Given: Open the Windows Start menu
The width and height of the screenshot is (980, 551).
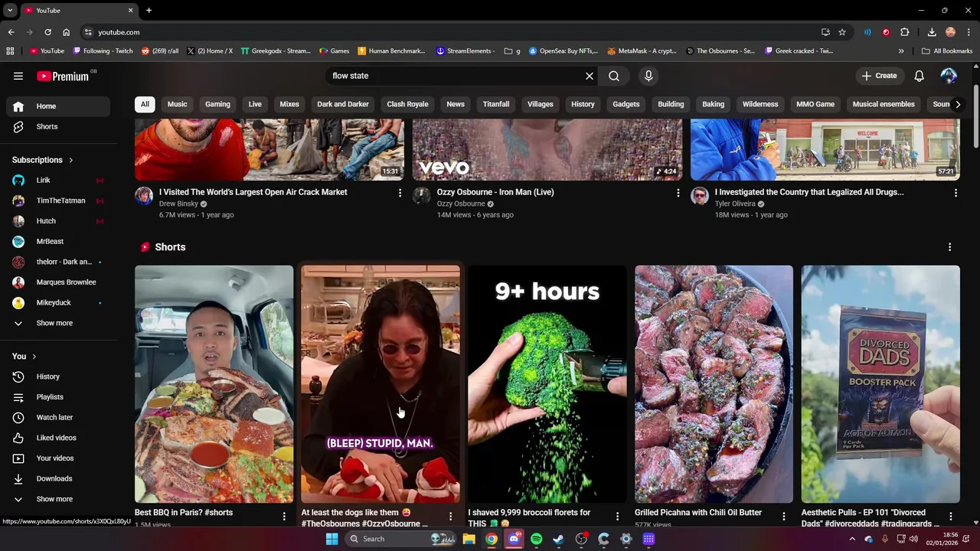Looking at the screenshot, I should coord(332,539).
